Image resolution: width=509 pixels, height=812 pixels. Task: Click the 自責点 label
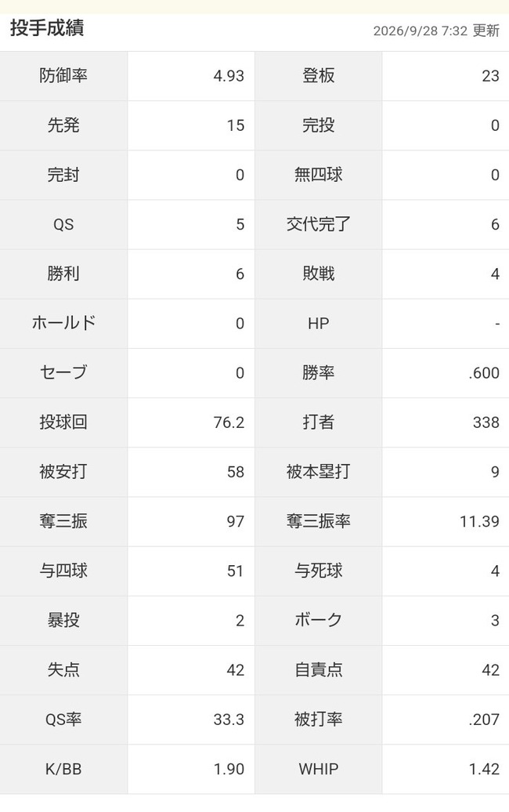point(319,669)
